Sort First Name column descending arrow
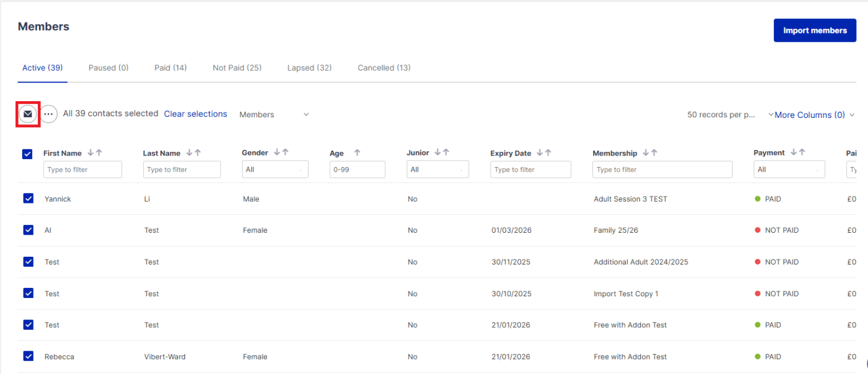Viewport: 868px width, 374px height. click(x=90, y=153)
